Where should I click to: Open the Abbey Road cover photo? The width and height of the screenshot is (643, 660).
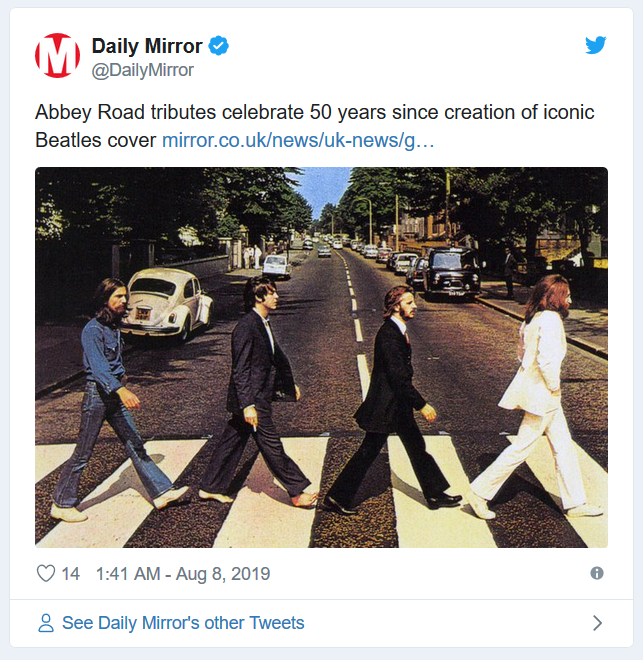pyautogui.click(x=322, y=357)
